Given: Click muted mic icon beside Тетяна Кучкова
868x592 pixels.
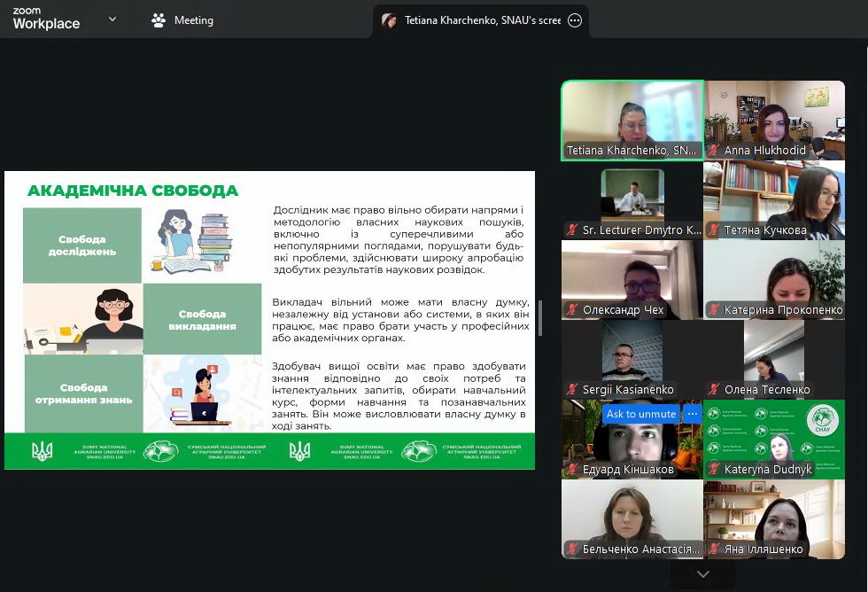Looking at the screenshot, I should tap(713, 230).
